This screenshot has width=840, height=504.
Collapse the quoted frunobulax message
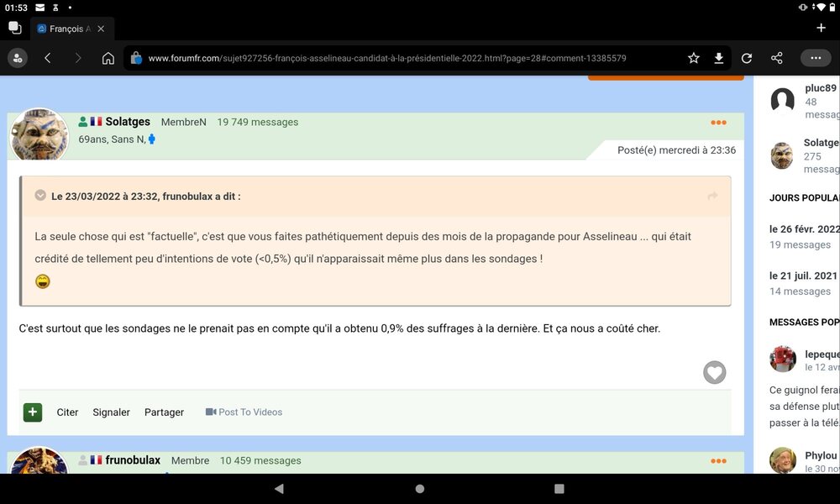pos(40,195)
